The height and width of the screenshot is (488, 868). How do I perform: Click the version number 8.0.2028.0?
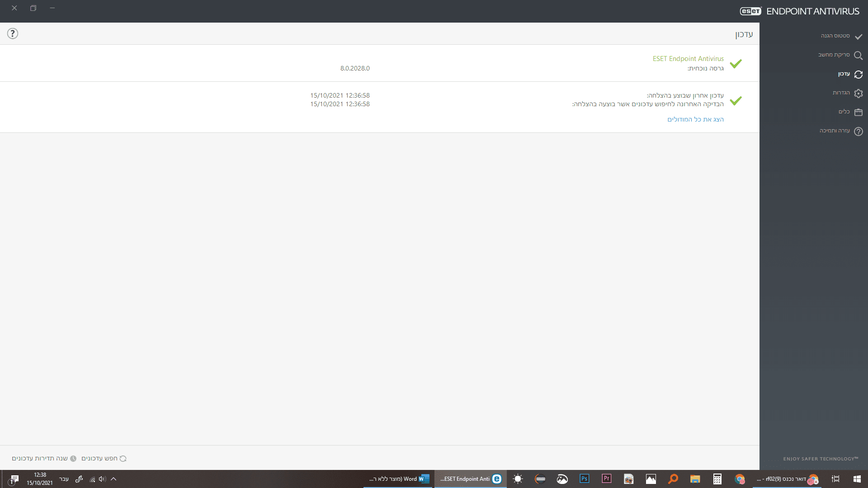point(355,68)
